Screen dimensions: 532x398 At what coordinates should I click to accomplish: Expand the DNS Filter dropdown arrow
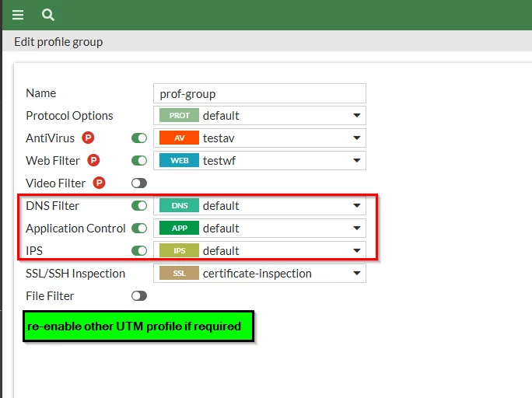[356, 206]
